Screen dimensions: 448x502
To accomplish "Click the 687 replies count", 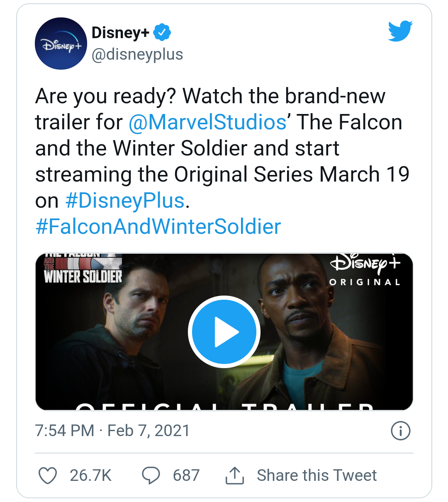I will pyautogui.click(x=186, y=475).
